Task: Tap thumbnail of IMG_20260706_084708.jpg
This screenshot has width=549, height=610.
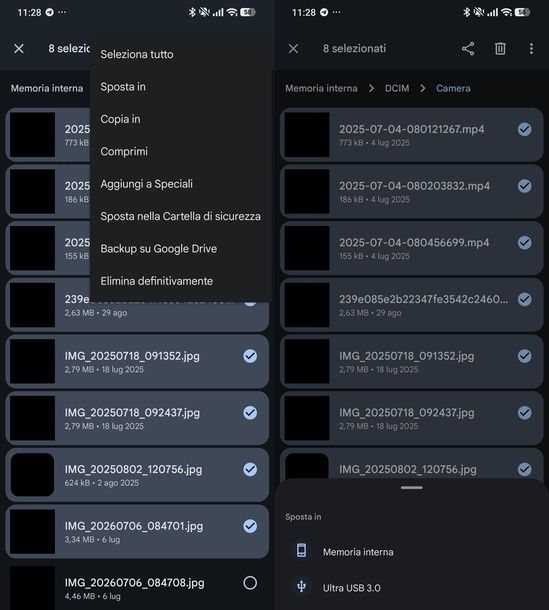Action: [32, 587]
